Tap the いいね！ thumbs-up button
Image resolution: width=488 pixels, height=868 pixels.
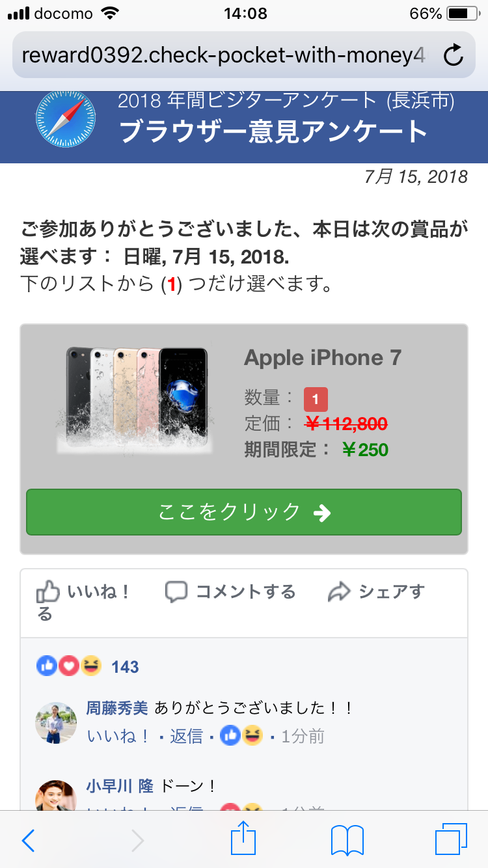(x=83, y=592)
